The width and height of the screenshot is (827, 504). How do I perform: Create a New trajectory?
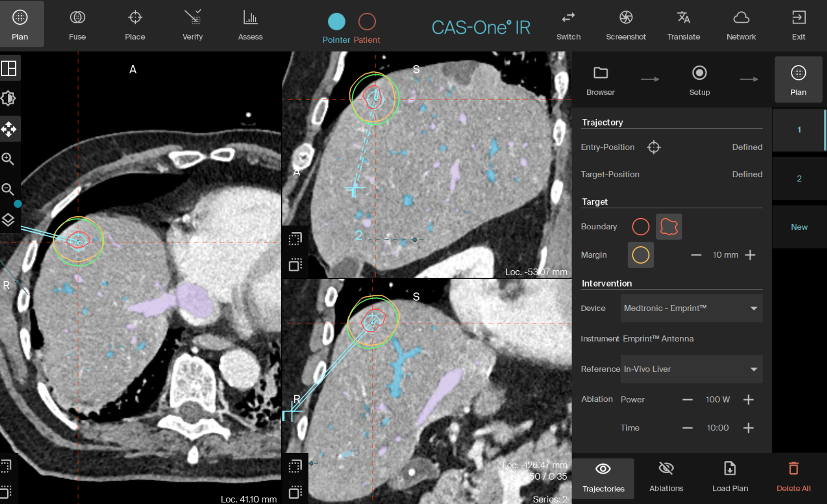[799, 227]
